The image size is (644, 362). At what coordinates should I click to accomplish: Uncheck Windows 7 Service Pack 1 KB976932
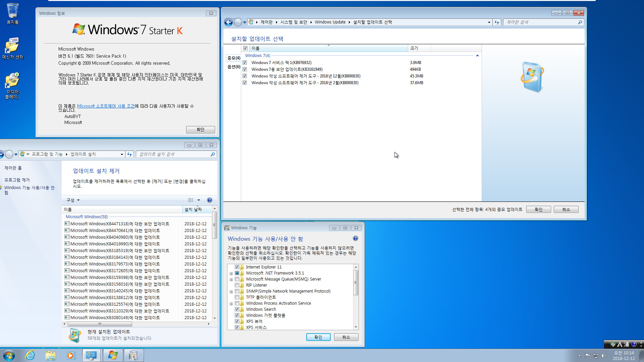(245, 63)
